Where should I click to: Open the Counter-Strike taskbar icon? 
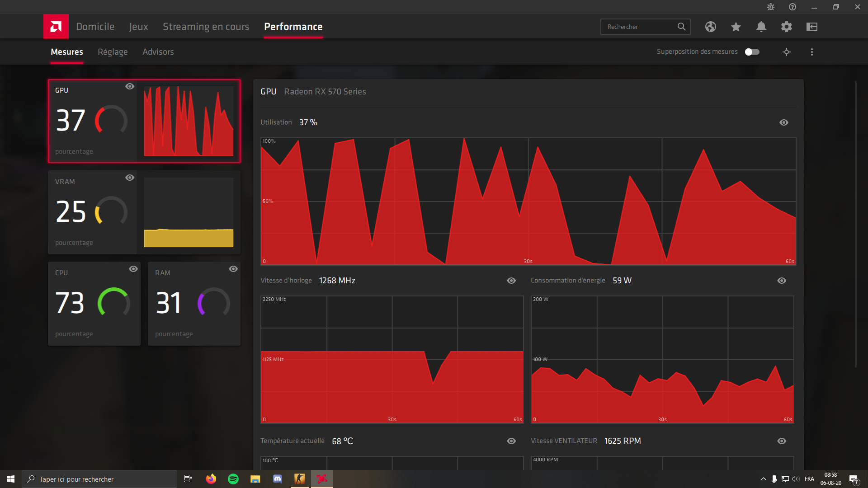[300, 479]
